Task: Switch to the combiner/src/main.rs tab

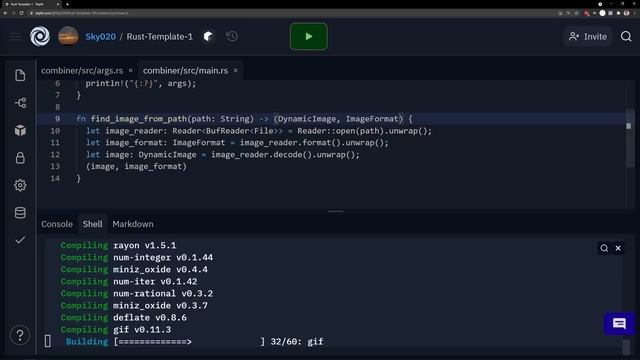Action: coord(185,71)
